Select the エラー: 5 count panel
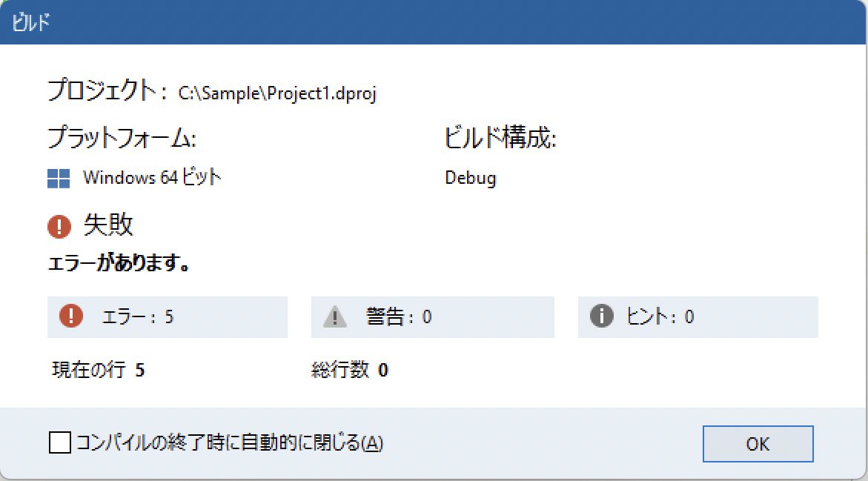Image resolution: width=868 pixels, height=481 pixels. 168,316
